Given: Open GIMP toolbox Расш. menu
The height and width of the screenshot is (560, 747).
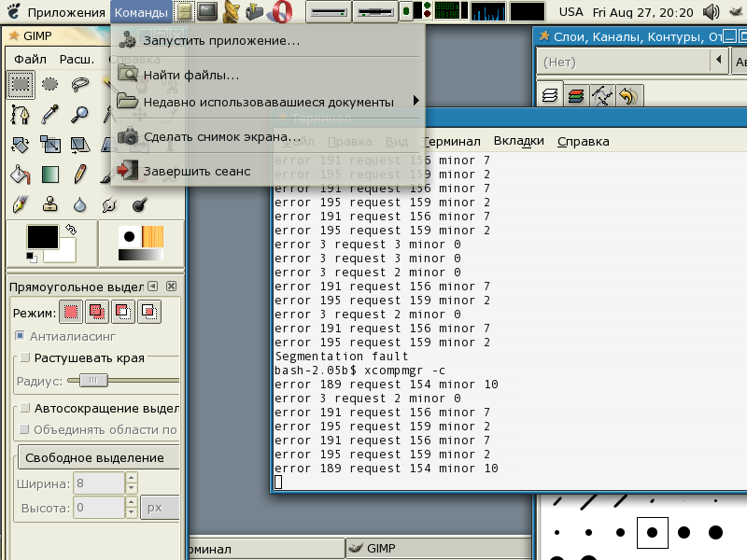Looking at the screenshot, I should (x=77, y=60).
